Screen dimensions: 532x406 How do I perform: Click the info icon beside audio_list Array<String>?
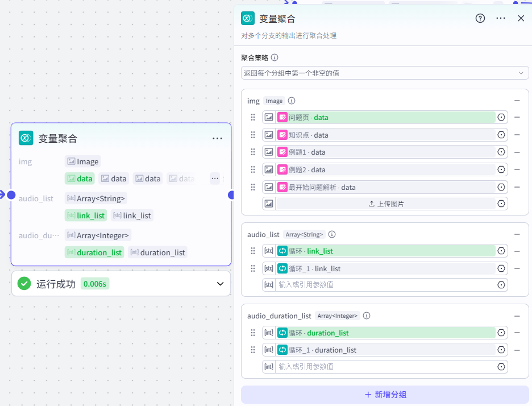click(x=332, y=234)
